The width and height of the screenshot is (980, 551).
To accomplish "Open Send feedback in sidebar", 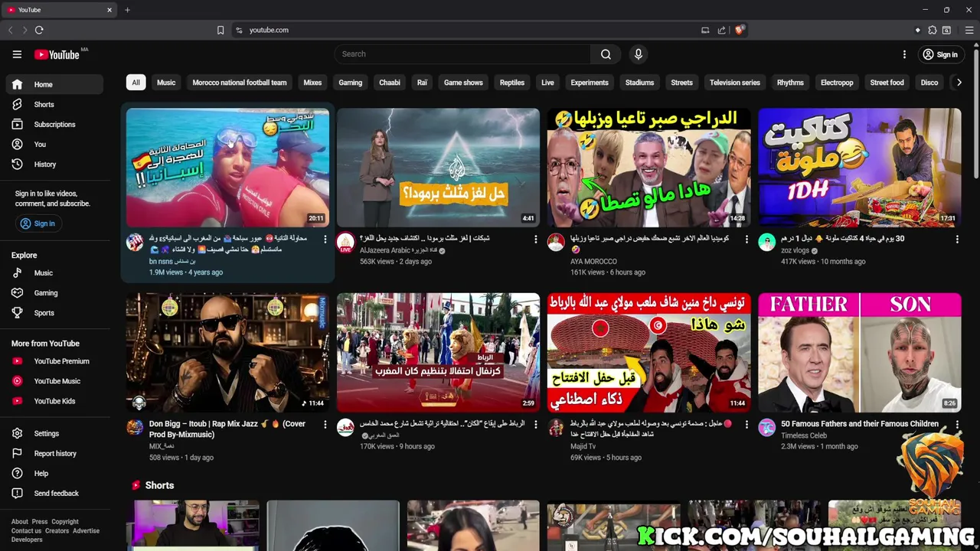I will point(54,493).
